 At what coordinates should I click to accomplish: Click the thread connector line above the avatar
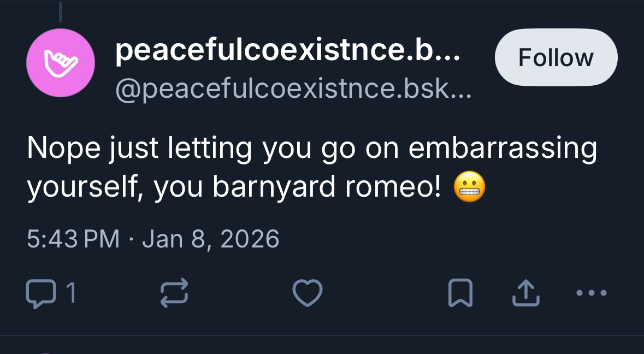(x=61, y=12)
